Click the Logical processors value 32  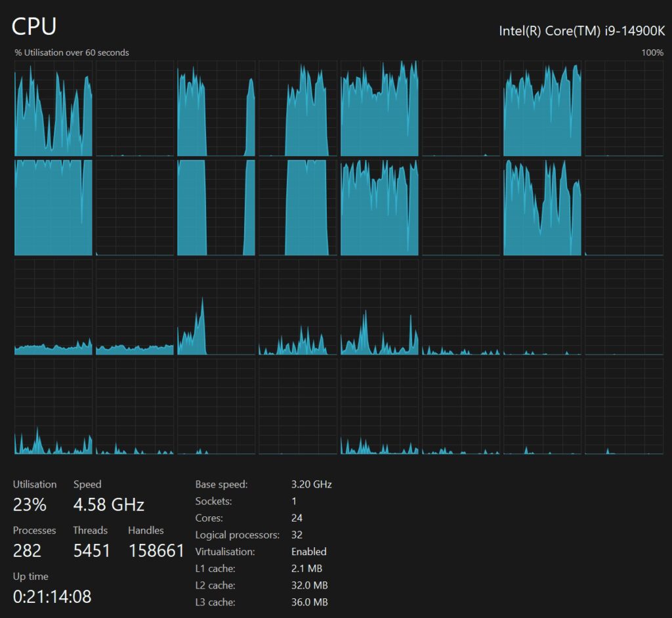tap(297, 535)
